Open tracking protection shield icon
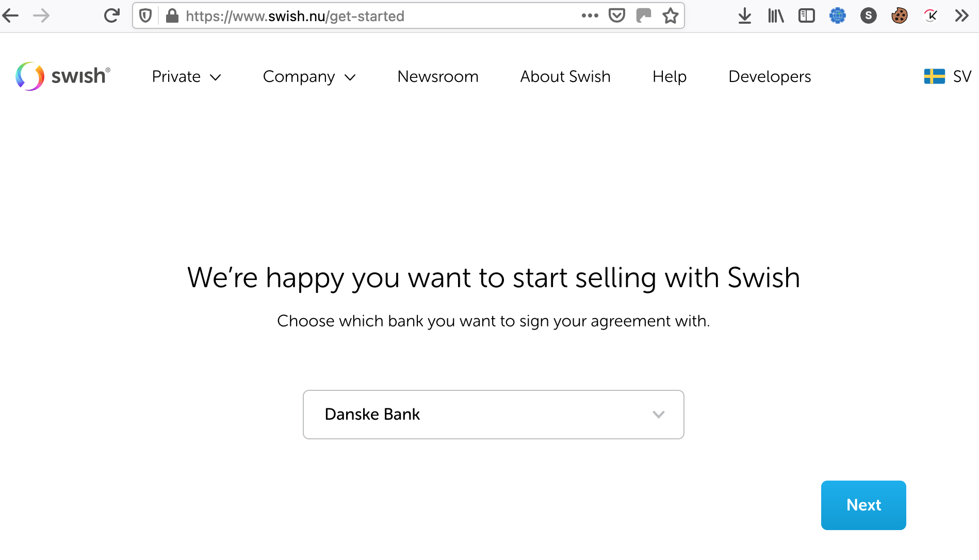Screen dimensions: 979x560 click(x=146, y=16)
